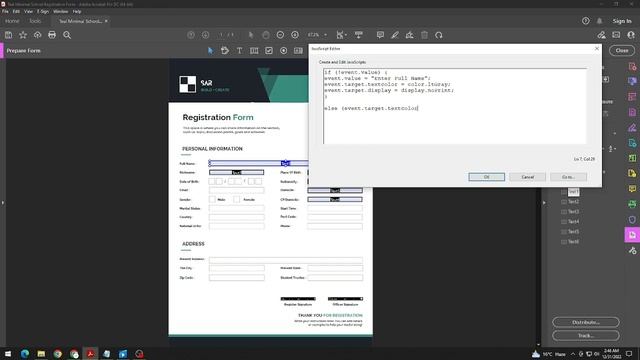Select the highlighter pen tool
Screen dimensions: 640x360
[x=395, y=35]
